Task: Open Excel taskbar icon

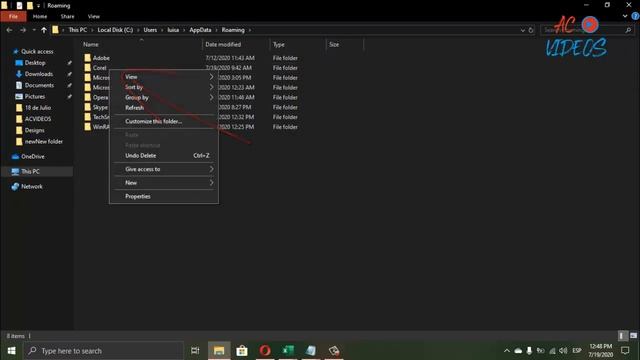Action: pyautogui.click(x=288, y=351)
